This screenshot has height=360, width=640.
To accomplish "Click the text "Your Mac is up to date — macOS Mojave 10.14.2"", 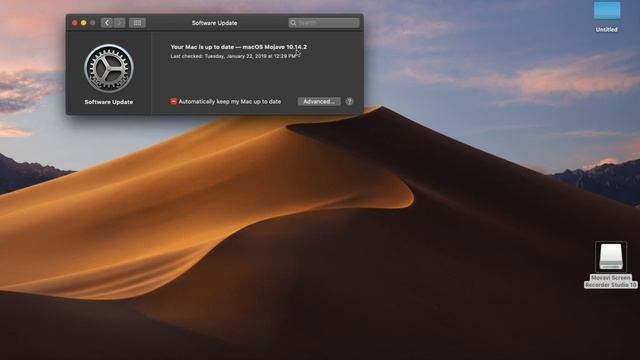I will click(239, 47).
